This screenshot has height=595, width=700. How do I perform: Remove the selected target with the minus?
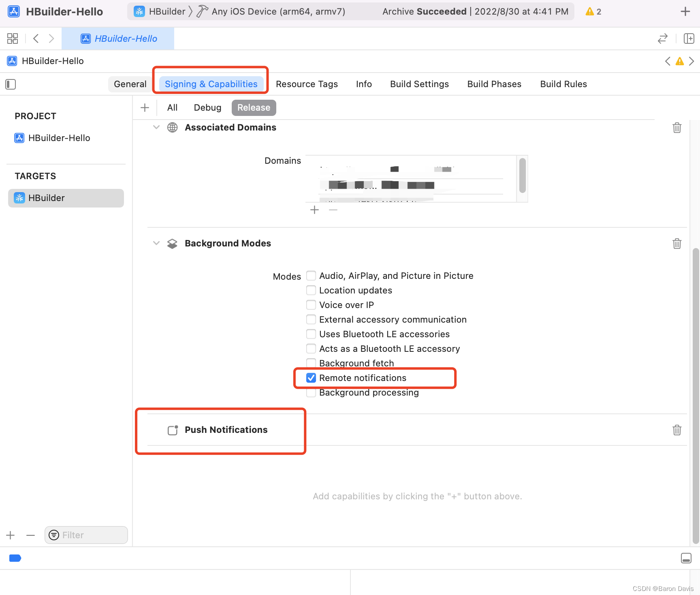[30, 535]
